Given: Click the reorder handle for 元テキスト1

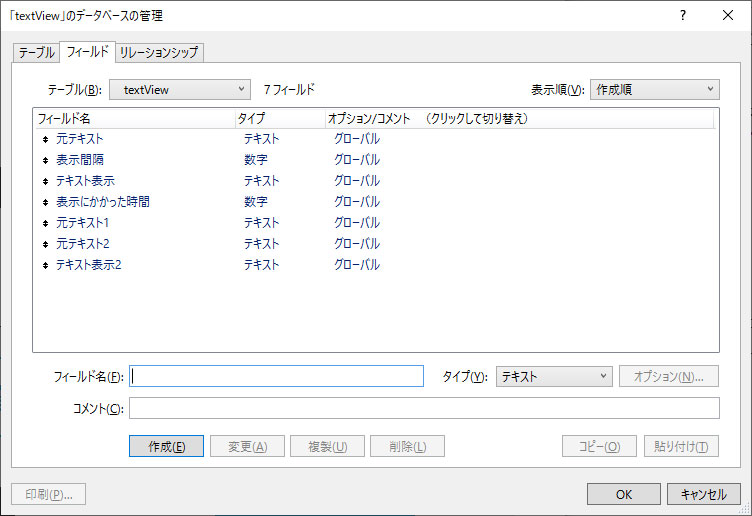Looking at the screenshot, I should pyautogui.click(x=46, y=223).
